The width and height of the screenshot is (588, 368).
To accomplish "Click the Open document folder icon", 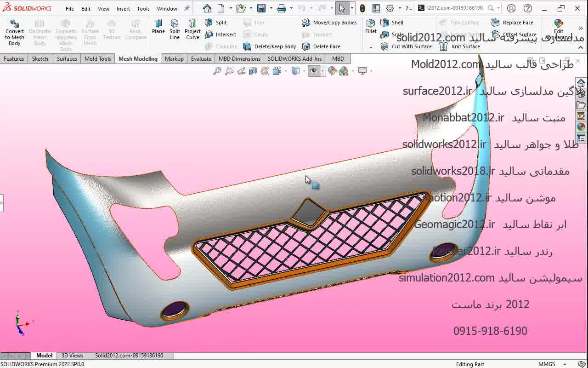I will pos(240,8).
